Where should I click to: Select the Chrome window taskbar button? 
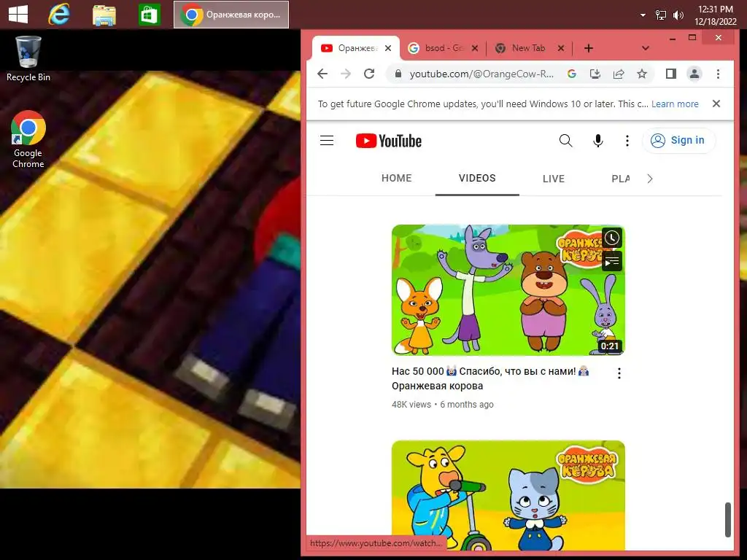click(x=231, y=15)
